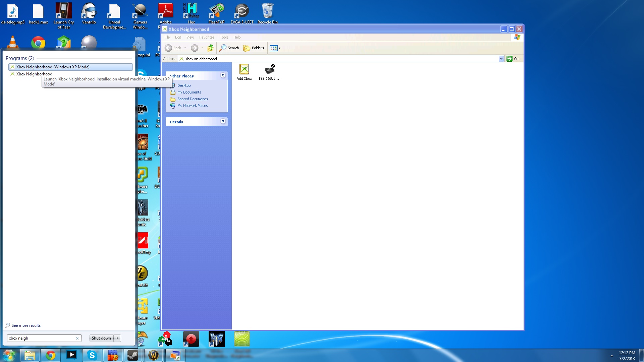The height and width of the screenshot is (362, 644).
Task: Maximize the Xbox Neighborhood window
Action: pos(512,29)
